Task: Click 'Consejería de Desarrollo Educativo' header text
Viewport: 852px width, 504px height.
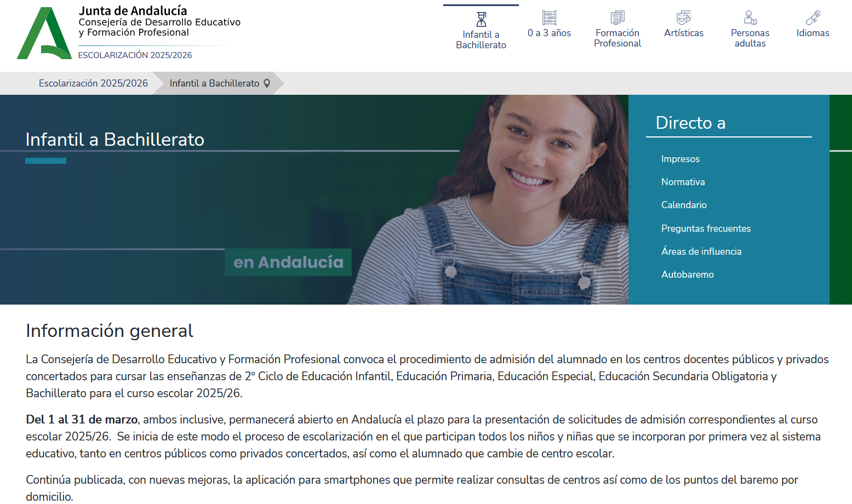Action: coord(159,22)
